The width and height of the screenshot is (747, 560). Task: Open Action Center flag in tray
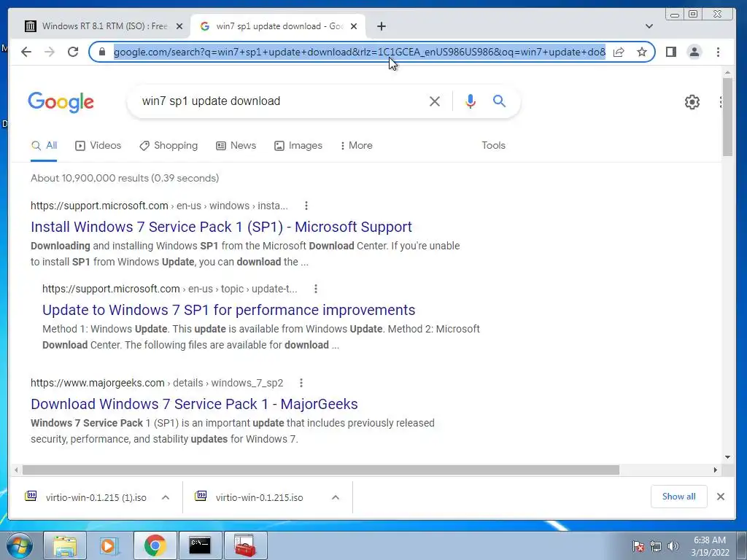pos(638,545)
